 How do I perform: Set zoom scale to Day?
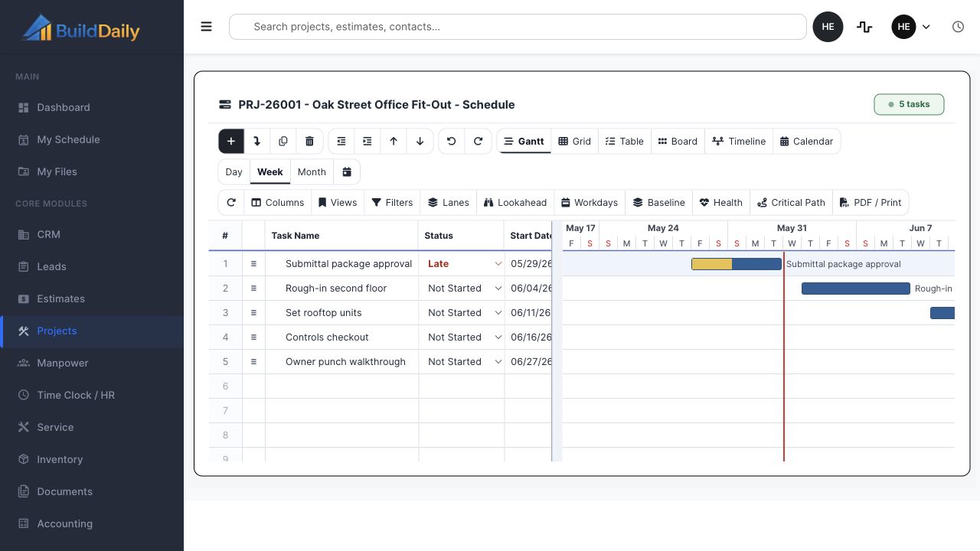[x=234, y=172]
